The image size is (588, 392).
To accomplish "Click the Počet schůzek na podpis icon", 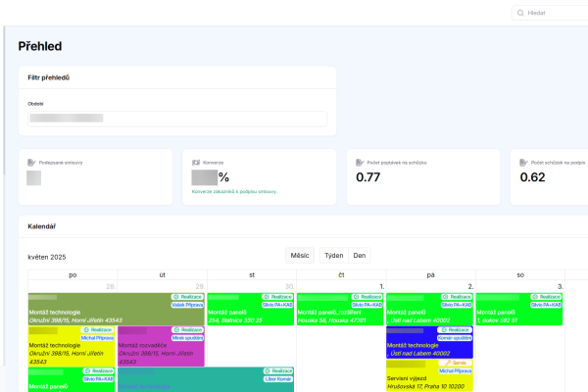I will [523, 163].
